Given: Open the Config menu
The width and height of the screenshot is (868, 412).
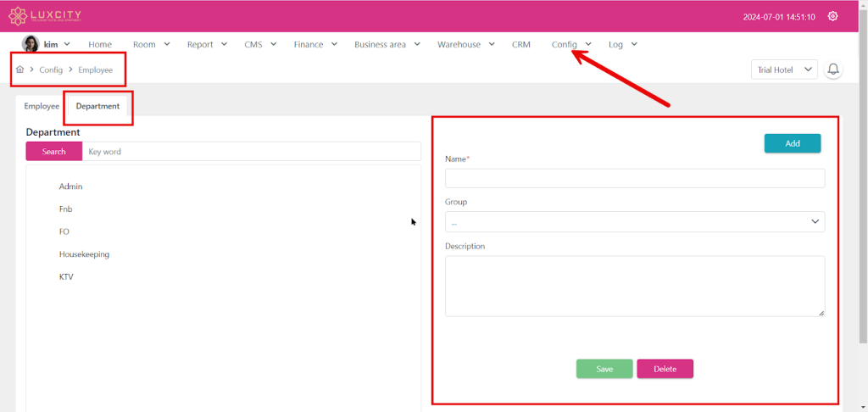Looking at the screenshot, I should coord(570,44).
